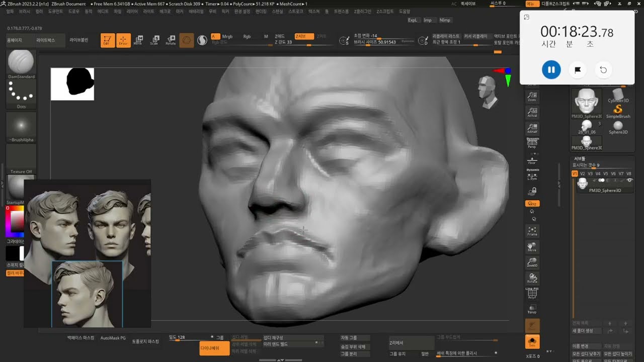The height and width of the screenshot is (362, 644).
Task: Click the AAHalf view button
Action: tap(532, 128)
